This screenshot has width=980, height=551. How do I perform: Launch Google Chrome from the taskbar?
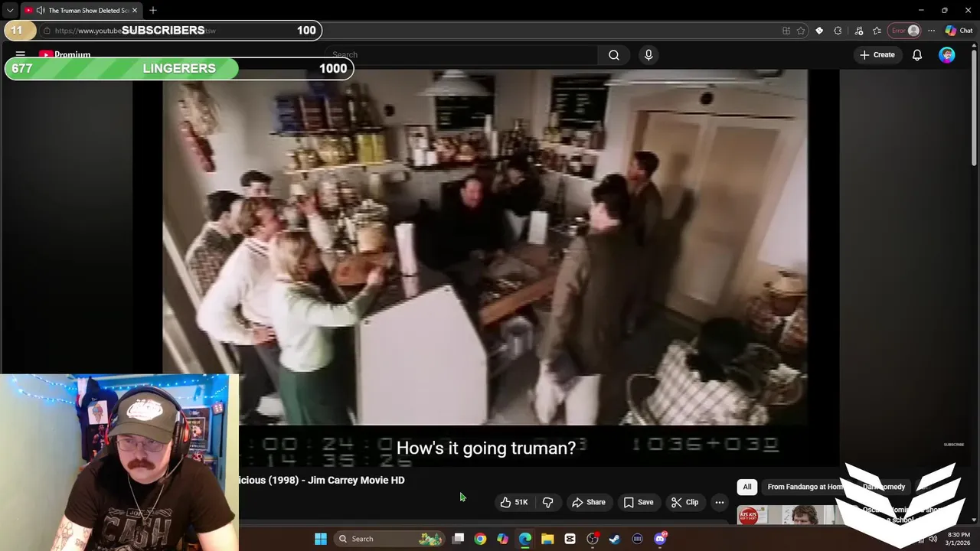coord(480,539)
